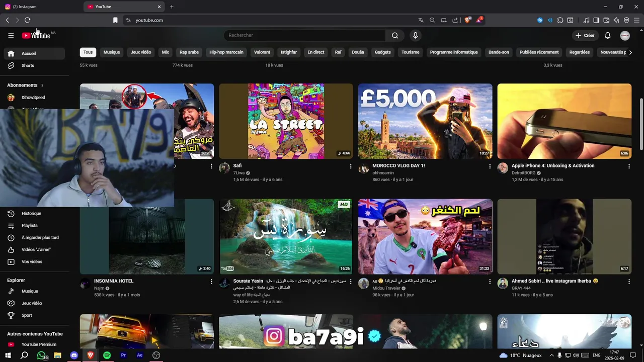Open options menu for INSOMNIA HOTEL video
This screenshot has width=644, height=362.
coord(211,282)
